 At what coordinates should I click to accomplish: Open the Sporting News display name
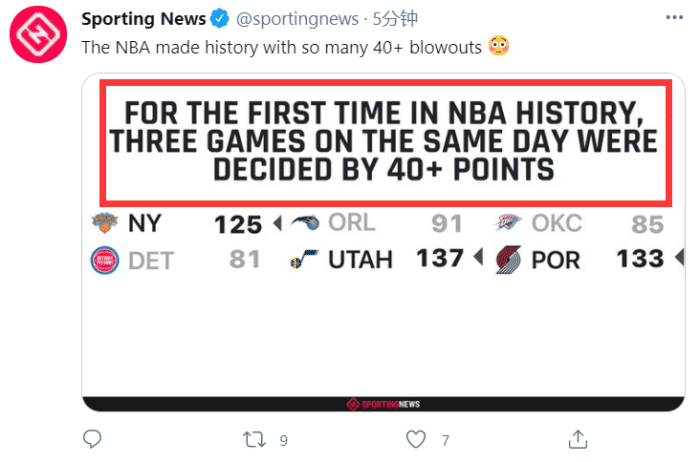pyautogui.click(x=143, y=19)
